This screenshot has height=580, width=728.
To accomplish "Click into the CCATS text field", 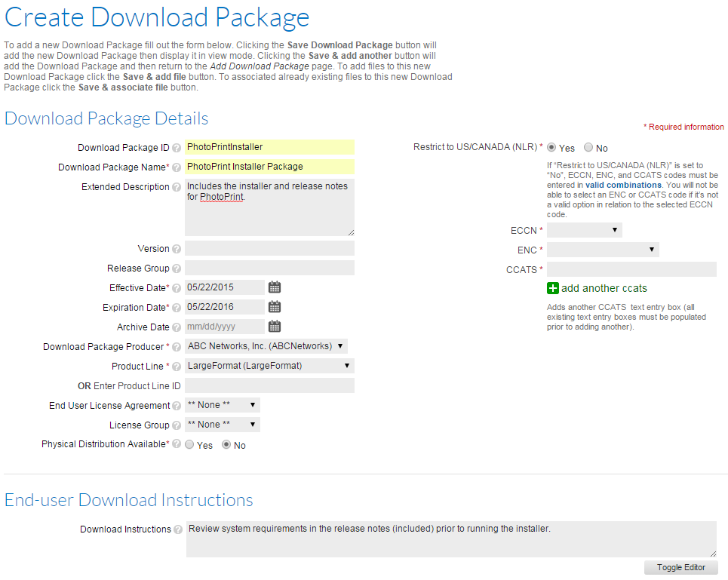I will (632, 269).
